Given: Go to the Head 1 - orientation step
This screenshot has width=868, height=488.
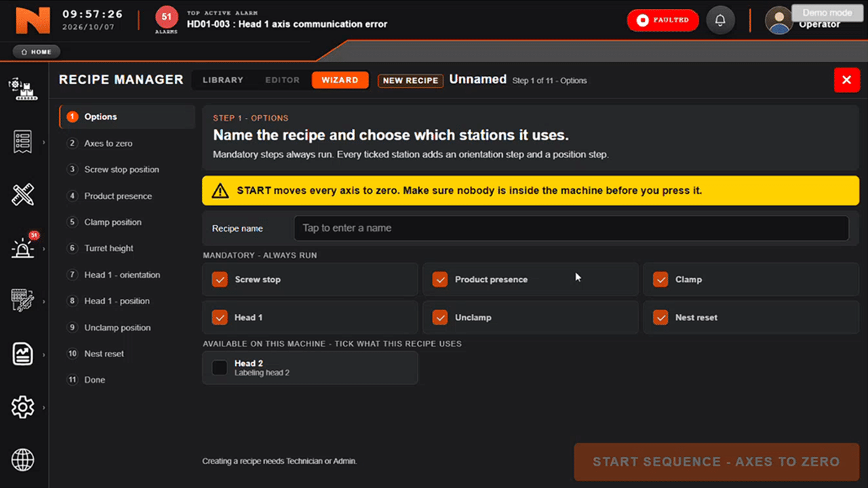Looking at the screenshot, I should [x=127, y=274].
